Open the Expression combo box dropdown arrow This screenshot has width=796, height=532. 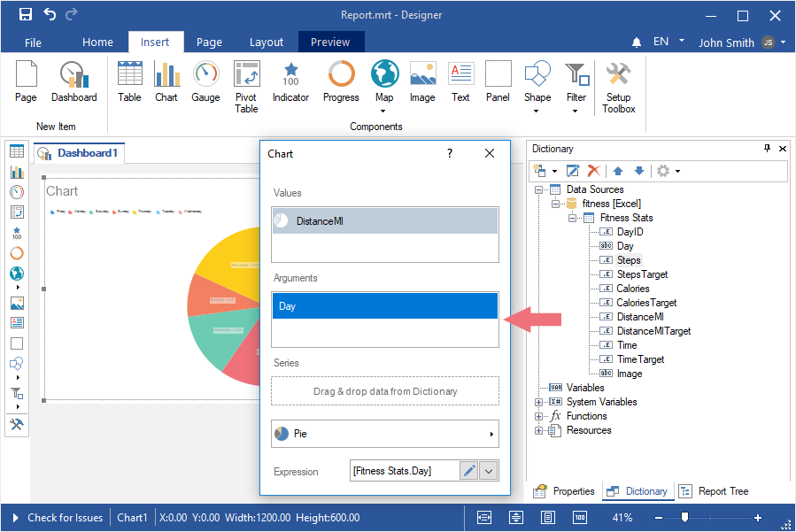(x=489, y=471)
